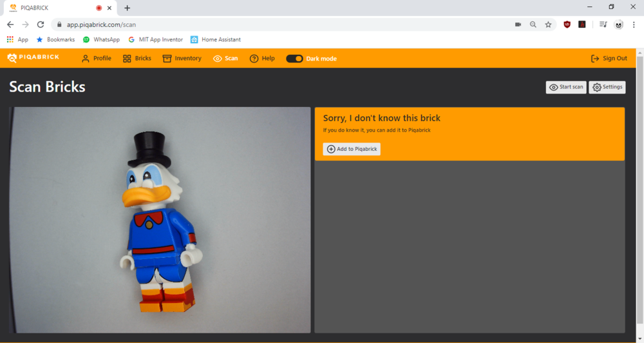Open the Home Assistant bookmark
This screenshot has height=343, width=644.
[216, 39]
